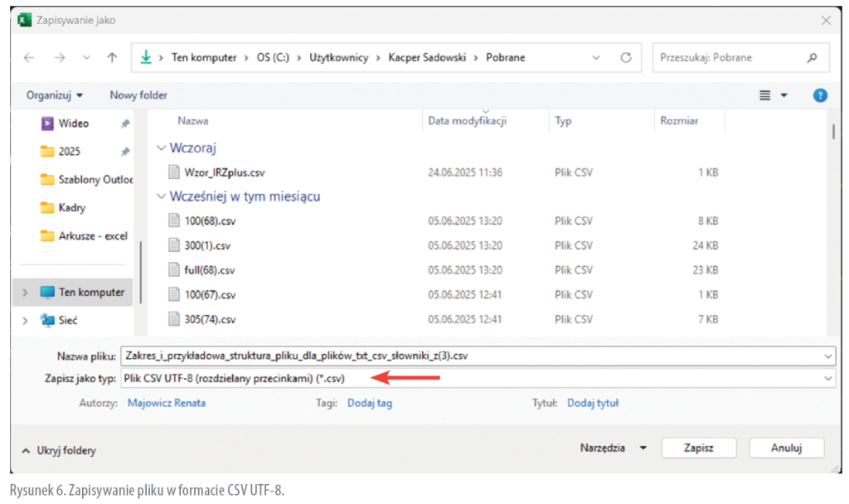Click the search magnifier icon
849x504 pixels.
point(812,57)
